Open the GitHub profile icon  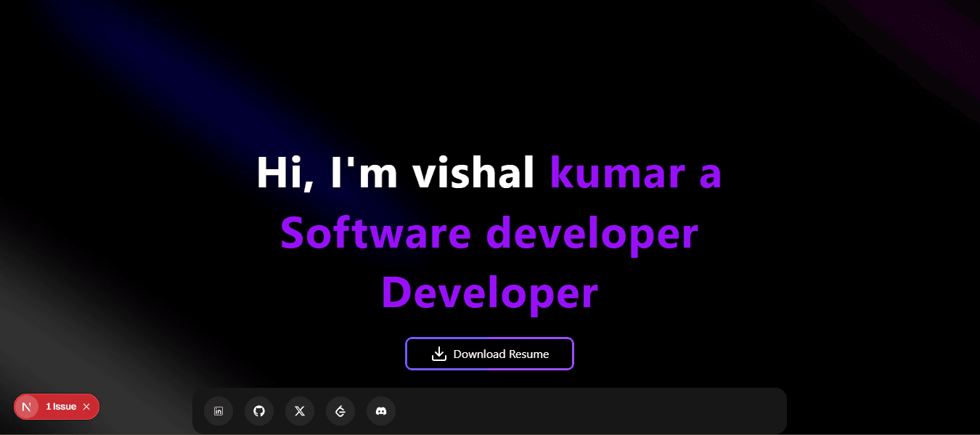(259, 411)
